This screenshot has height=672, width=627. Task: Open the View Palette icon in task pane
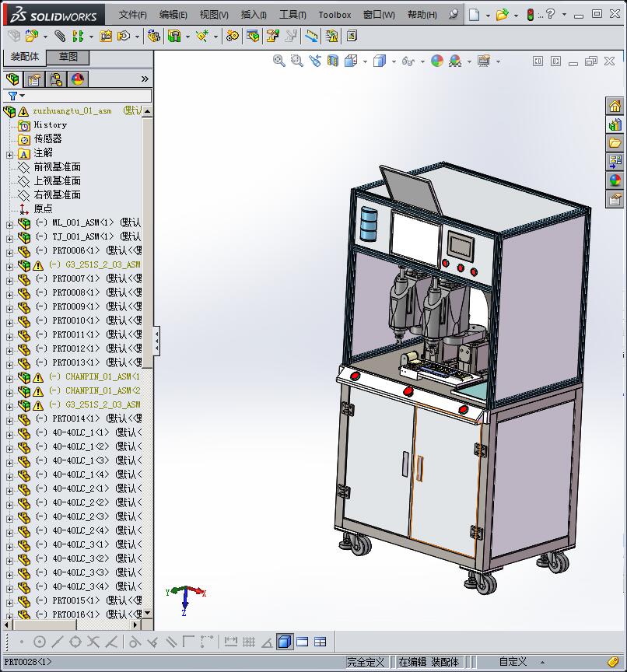615,162
